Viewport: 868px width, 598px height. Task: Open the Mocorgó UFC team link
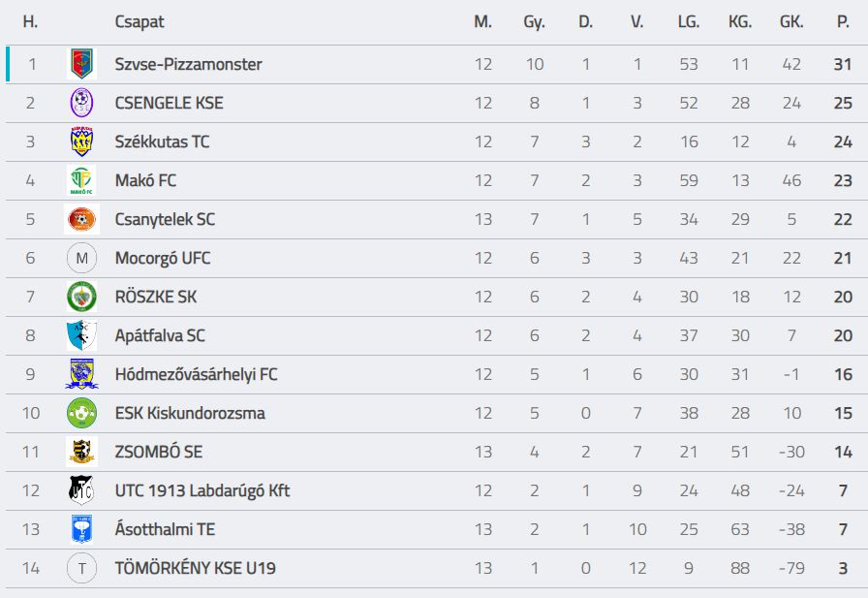click(162, 258)
